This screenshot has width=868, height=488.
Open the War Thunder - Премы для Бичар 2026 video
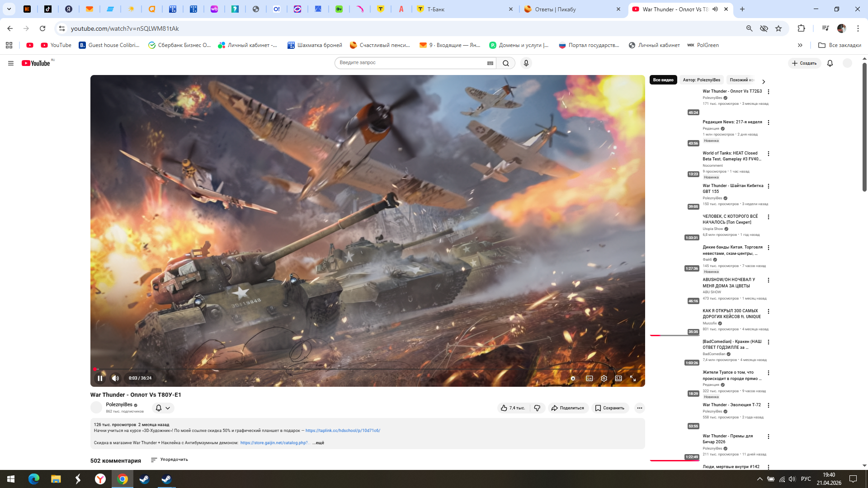pyautogui.click(x=728, y=439)
